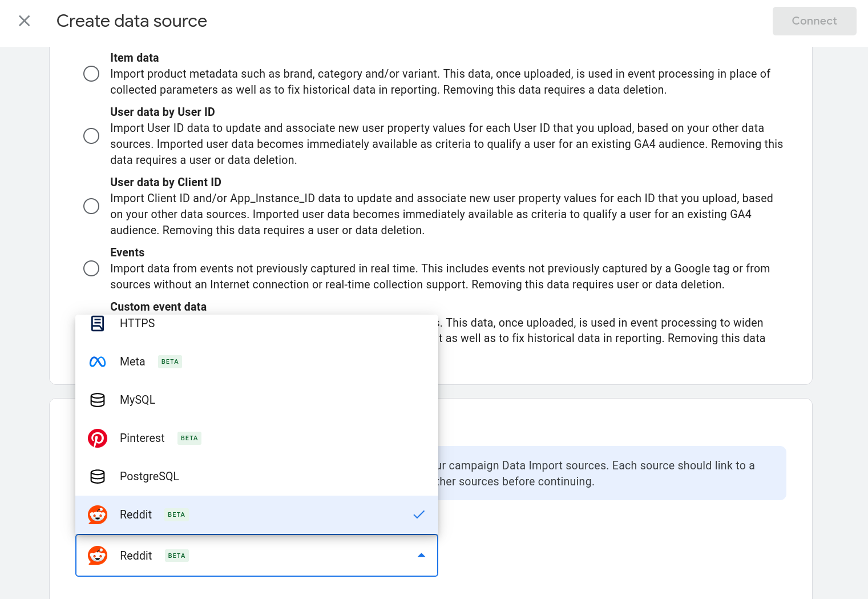This screenshot has width=868, height=599.
Task: Click the blue checkmark beside Reddit
Action: pyautogui.click(x=419, y=514)
